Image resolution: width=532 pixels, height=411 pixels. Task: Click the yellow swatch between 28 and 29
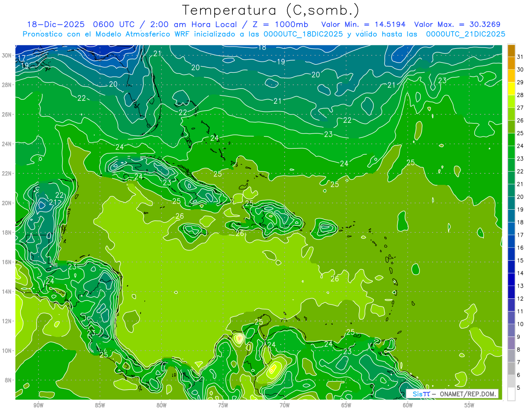[x=511, y=89]
